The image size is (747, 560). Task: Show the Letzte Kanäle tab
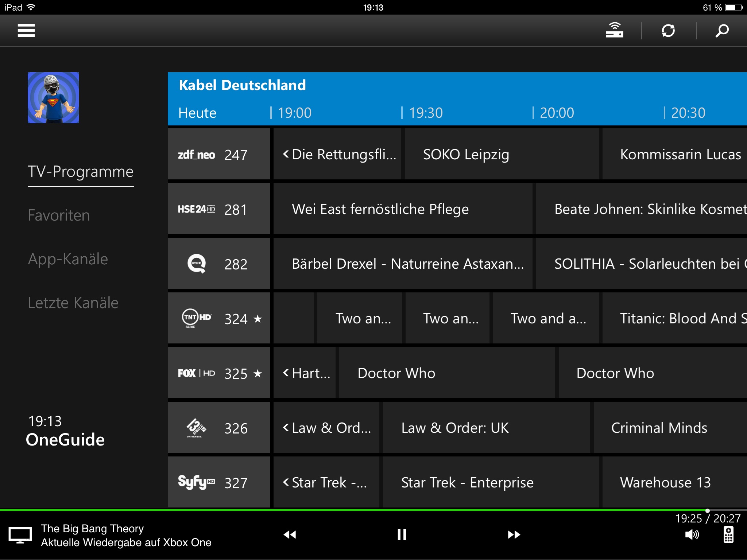coord(73,303)
